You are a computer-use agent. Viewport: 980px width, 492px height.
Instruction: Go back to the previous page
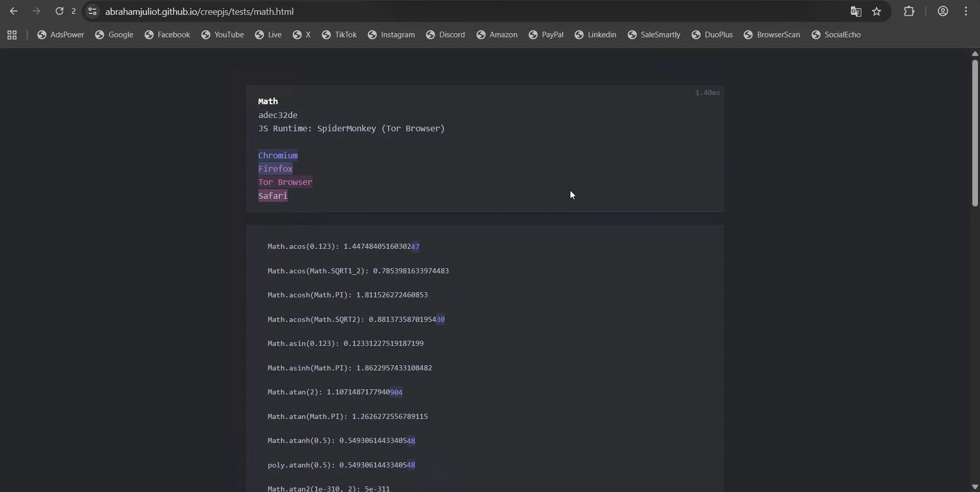coord(14,11)
